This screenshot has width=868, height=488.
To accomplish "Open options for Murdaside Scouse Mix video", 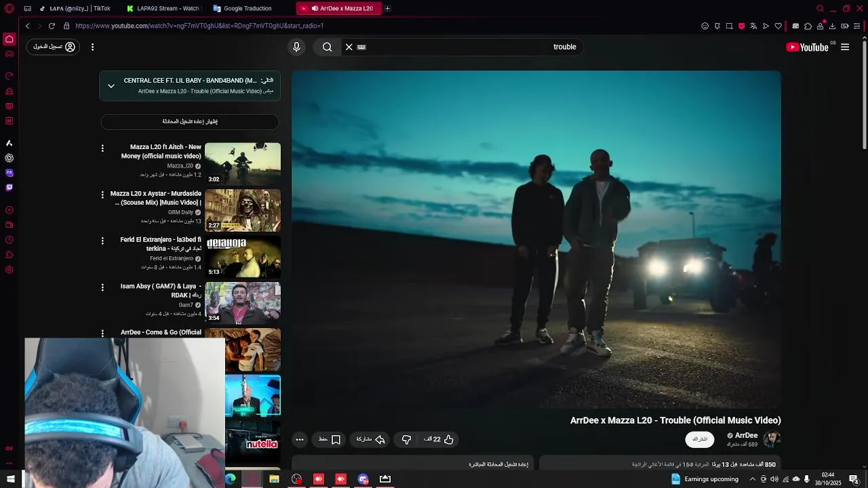I will (x=102, y=195).
